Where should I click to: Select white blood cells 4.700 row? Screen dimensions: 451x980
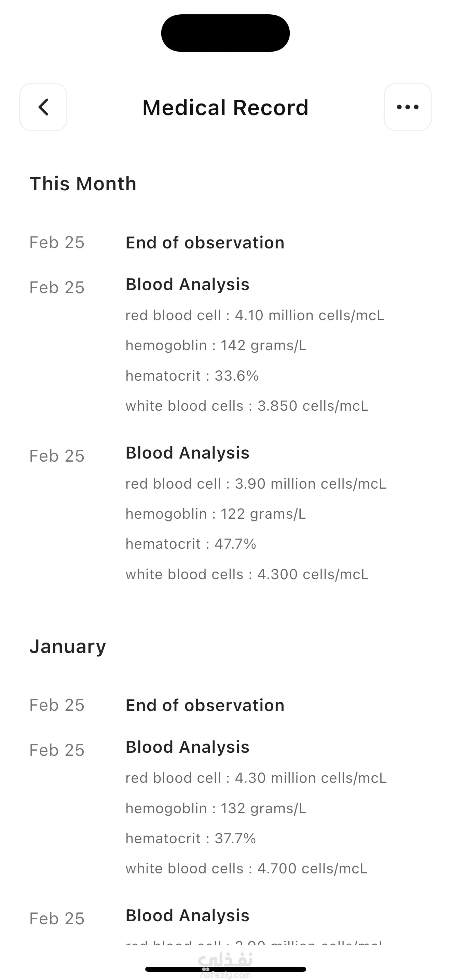(246, 869)
